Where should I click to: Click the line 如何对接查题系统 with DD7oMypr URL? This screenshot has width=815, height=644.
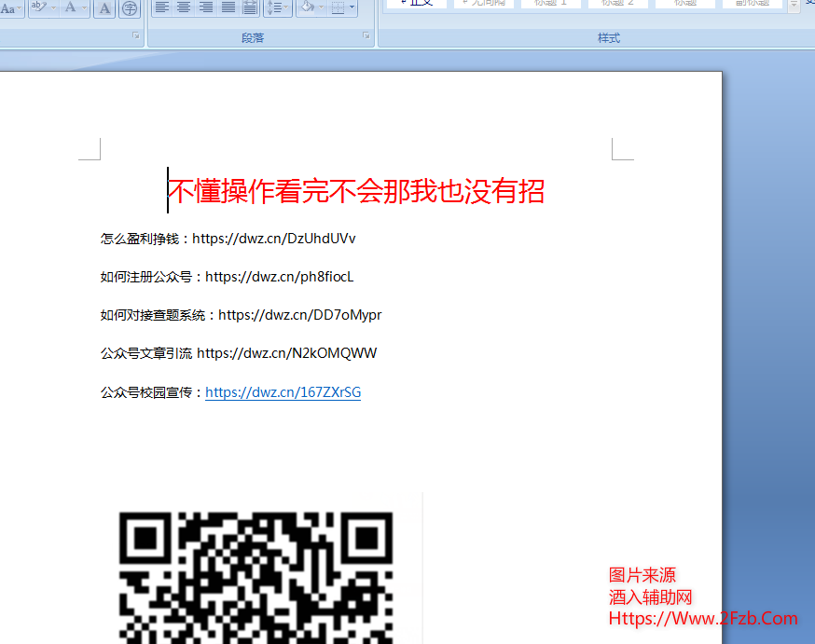pyautogui.click(x=241, y=315)
